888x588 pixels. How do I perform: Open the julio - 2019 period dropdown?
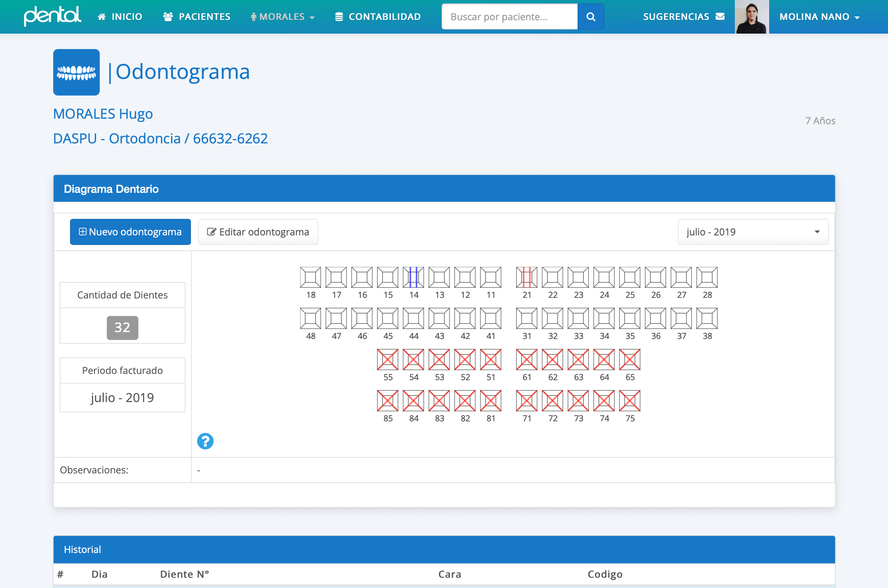click(x=753, y=232)
